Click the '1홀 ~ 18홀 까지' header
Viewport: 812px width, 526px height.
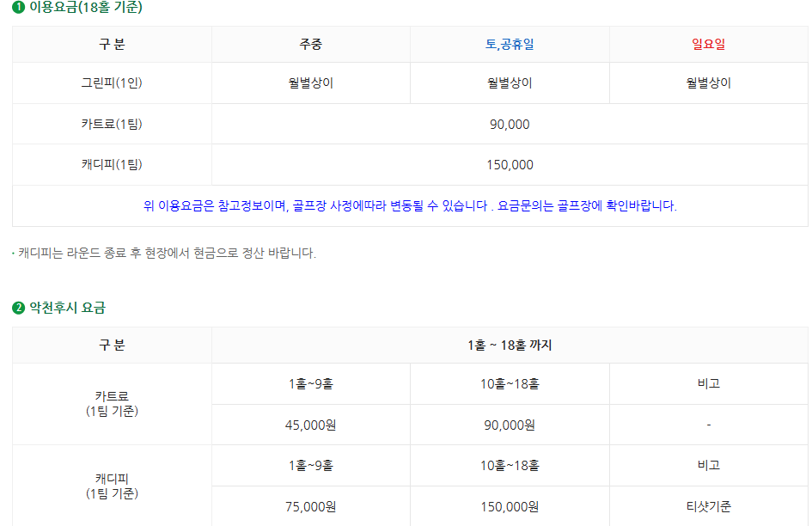tap(510, 346)
